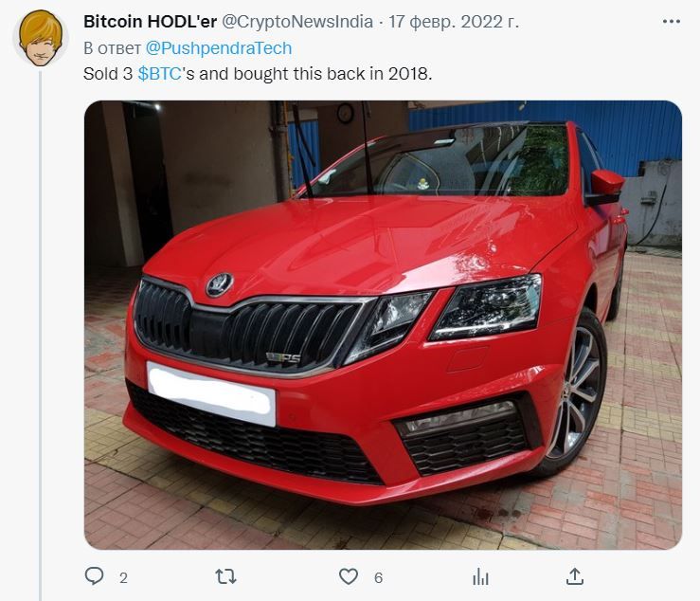Viewport: 700px width, 601px height.
Task: Open the Bitcoin HODL'er cartoon avatar
Action: tap(41, 39)
